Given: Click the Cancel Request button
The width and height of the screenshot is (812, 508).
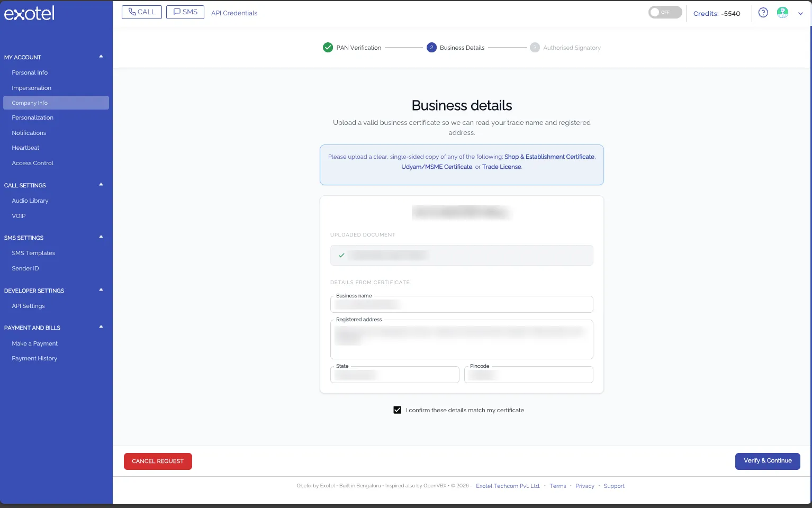Looking at the screenshot, I should click(158, 461).
